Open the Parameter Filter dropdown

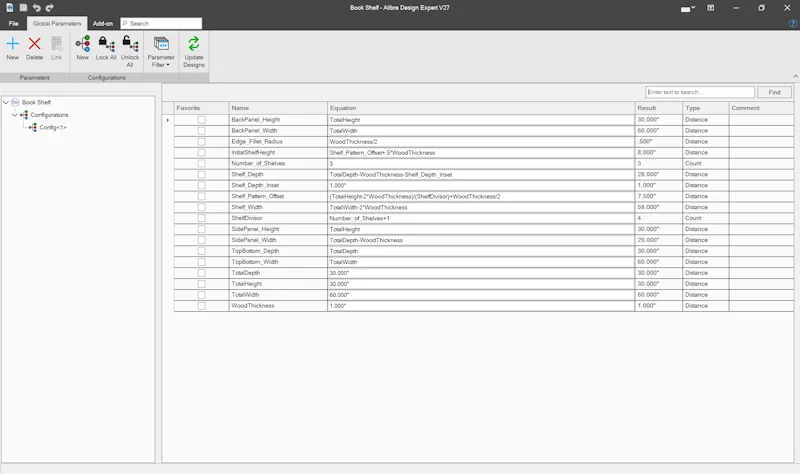[161, 52]
